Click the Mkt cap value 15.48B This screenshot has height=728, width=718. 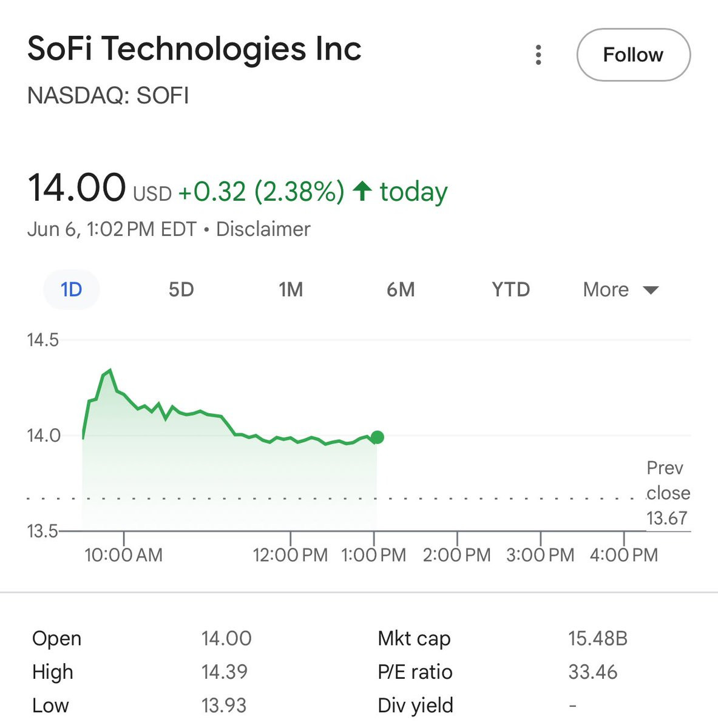point(597,638)
